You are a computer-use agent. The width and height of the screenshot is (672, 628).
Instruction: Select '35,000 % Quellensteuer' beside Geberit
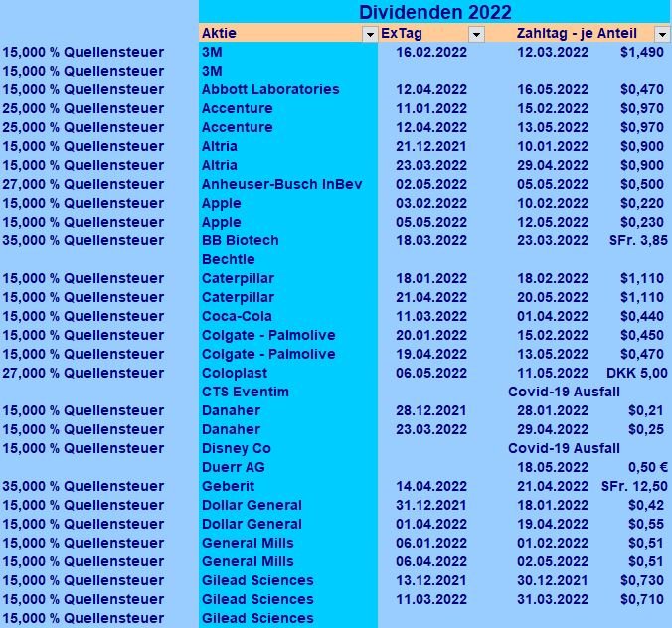pos(84,486)
